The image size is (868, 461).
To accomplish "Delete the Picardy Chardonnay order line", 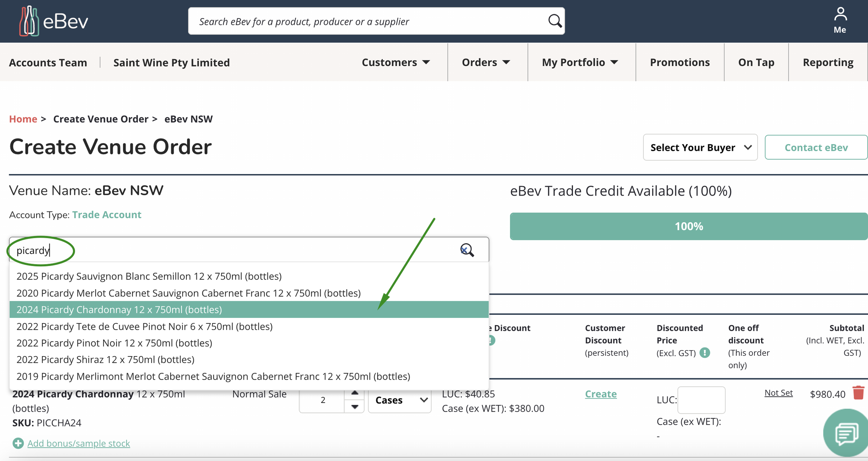I will coord(858,393).
